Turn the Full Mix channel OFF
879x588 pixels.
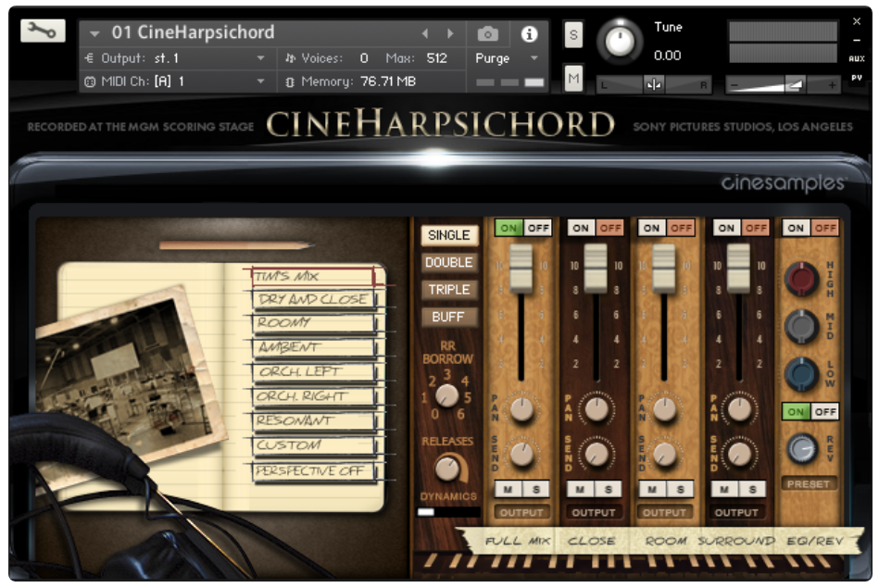(x=538, y=228)
